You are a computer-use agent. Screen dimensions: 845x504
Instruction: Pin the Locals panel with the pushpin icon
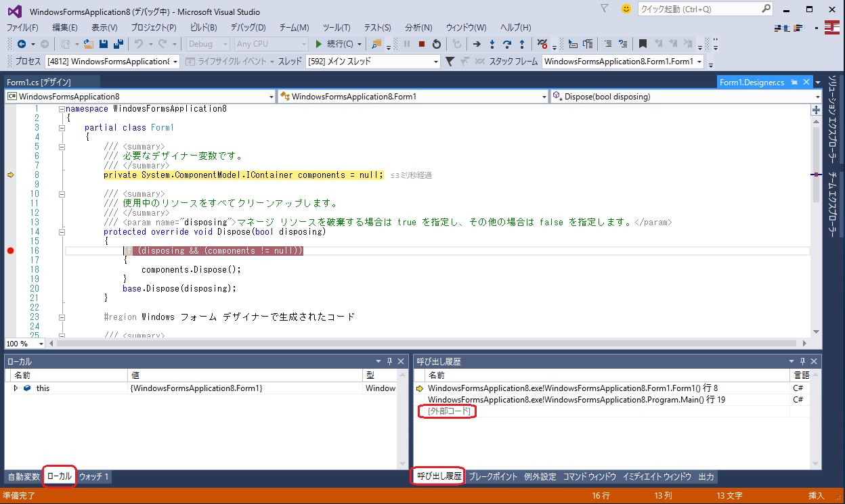390,362
